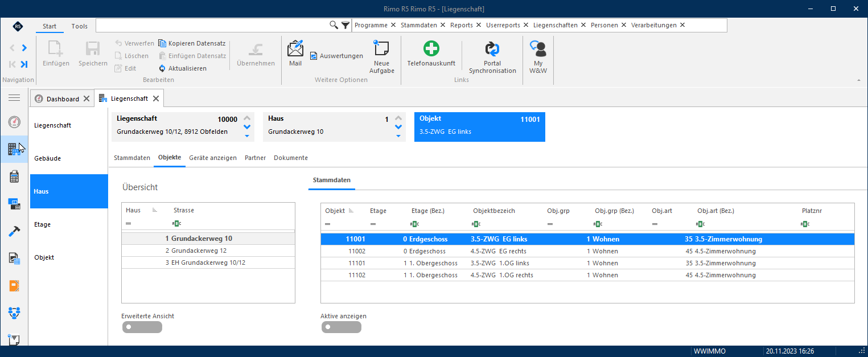Image resolution: width=868 pixels, height=357 pixels.
Task: Remove the Stammdaten search filter
Action: [x=442, y=25]
